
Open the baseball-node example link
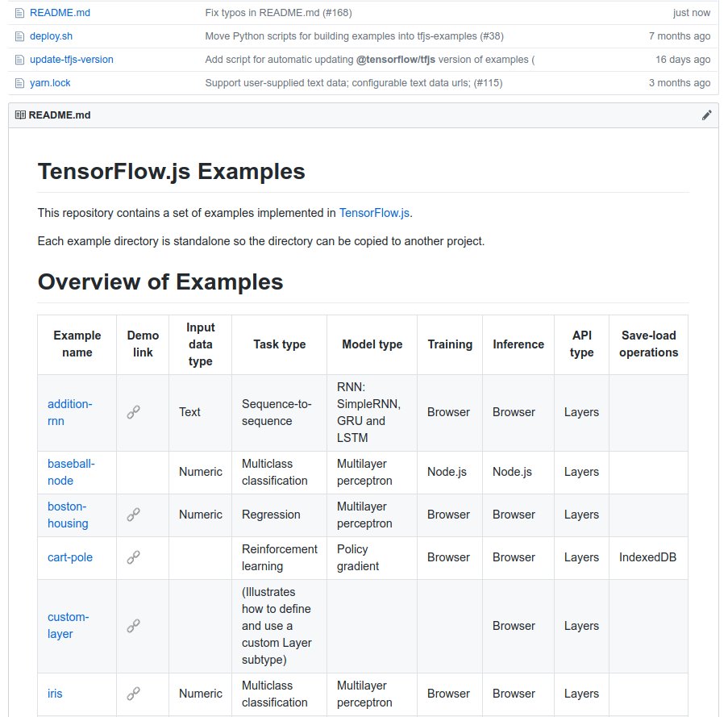coord(71,473)
